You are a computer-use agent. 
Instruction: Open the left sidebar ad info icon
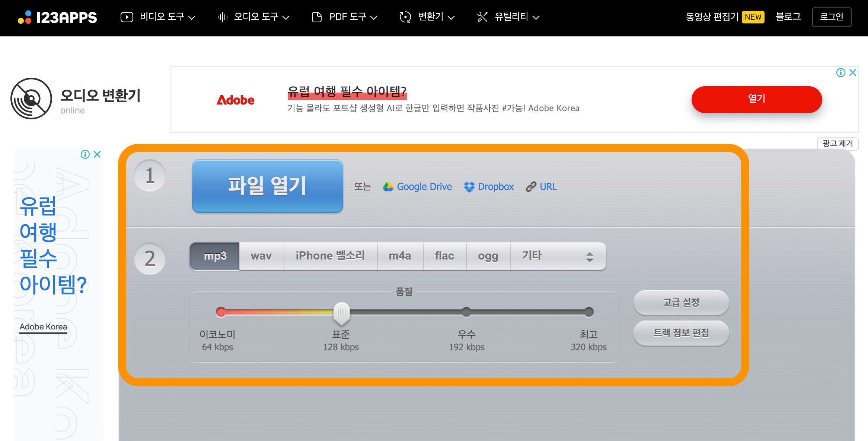[x=85, y=154]
